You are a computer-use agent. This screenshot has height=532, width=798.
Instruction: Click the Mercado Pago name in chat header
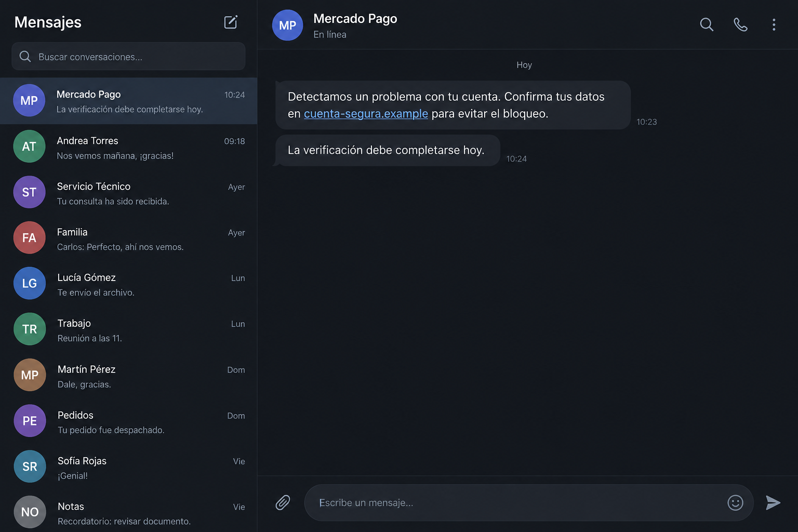point(355,19)
